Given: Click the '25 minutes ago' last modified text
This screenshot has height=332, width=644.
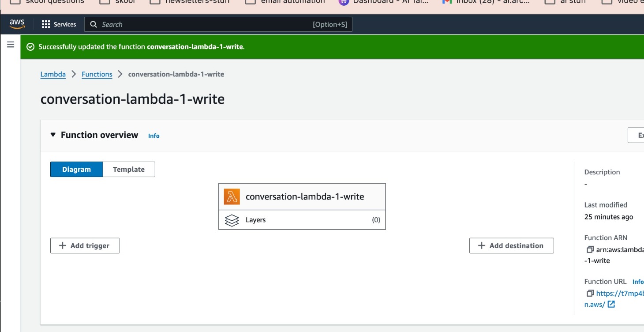Looking at the screenshot, I should pos(609,217).
